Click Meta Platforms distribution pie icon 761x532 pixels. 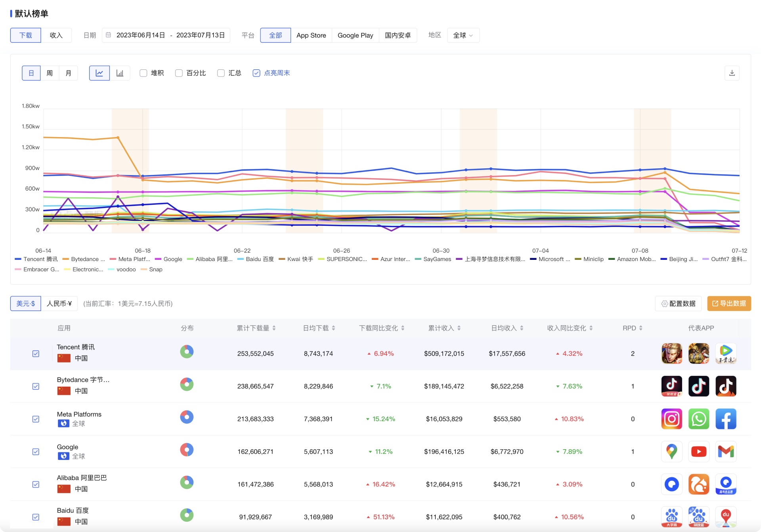click(187, 417)
